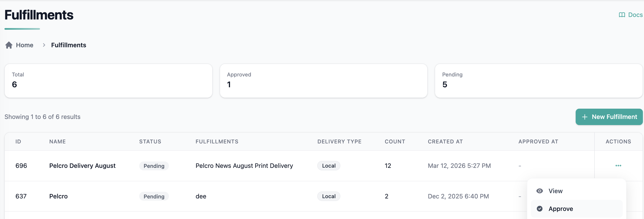Open actions menu for fulfillment 696
Viewport: 644px width, 219px height.
tap(618, 166)
